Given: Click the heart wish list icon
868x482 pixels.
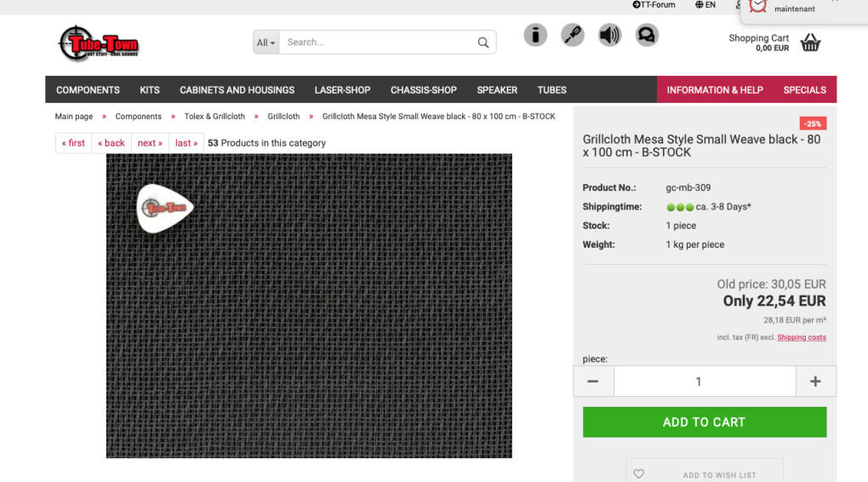Looking at the screenshot, I should pyautogui.click(x=639, y=473).
